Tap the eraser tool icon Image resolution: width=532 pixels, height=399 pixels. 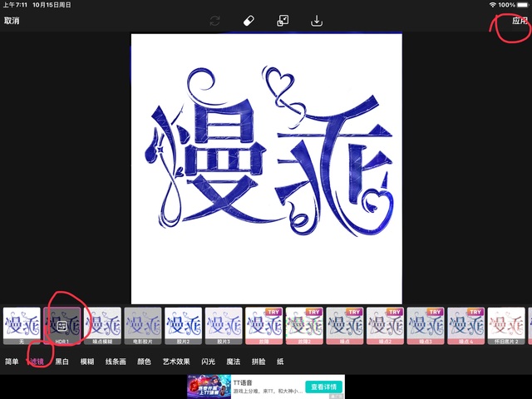[x=248, y=21]
